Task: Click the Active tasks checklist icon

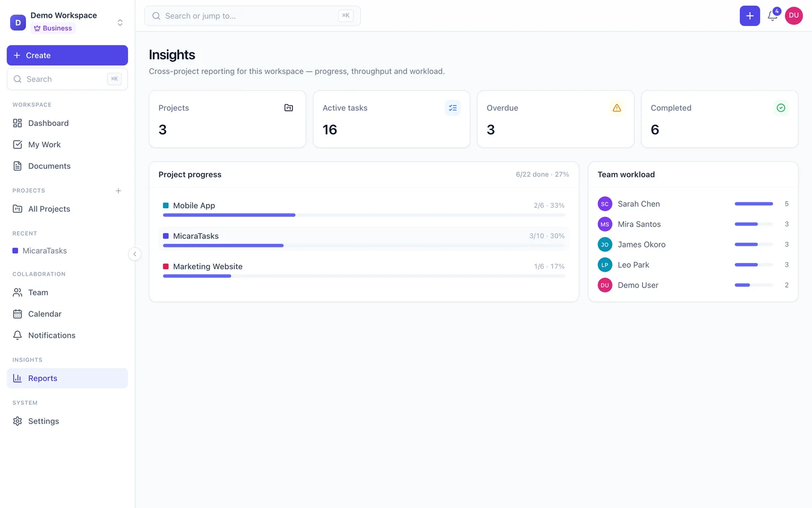Action: pos(453,108)
